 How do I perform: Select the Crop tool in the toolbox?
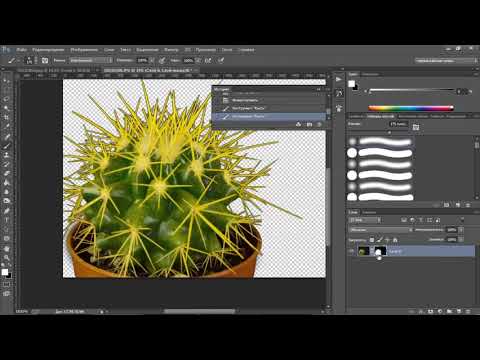6,117
